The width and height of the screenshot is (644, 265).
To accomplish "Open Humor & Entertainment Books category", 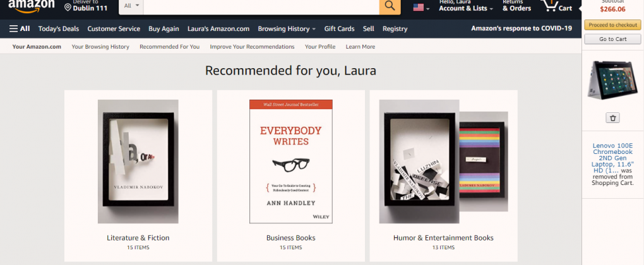I will 444,238.
